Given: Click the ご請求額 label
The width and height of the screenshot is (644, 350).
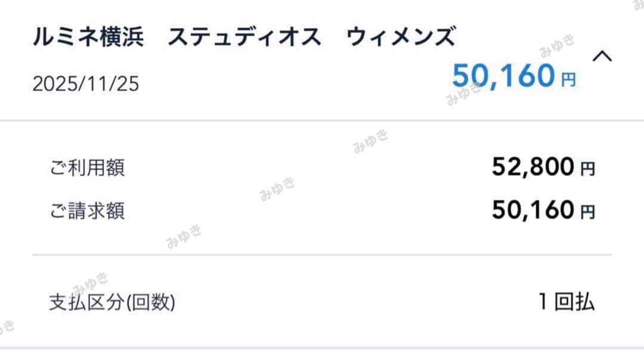Looking at the screenshot, I should click(x=87, y=211).
